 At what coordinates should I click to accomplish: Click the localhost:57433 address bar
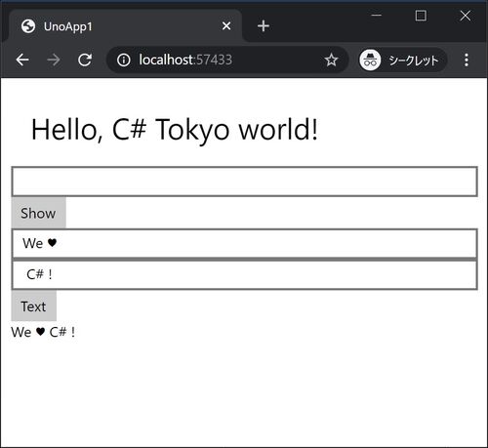pyautogui.click(x=222, y=60)
